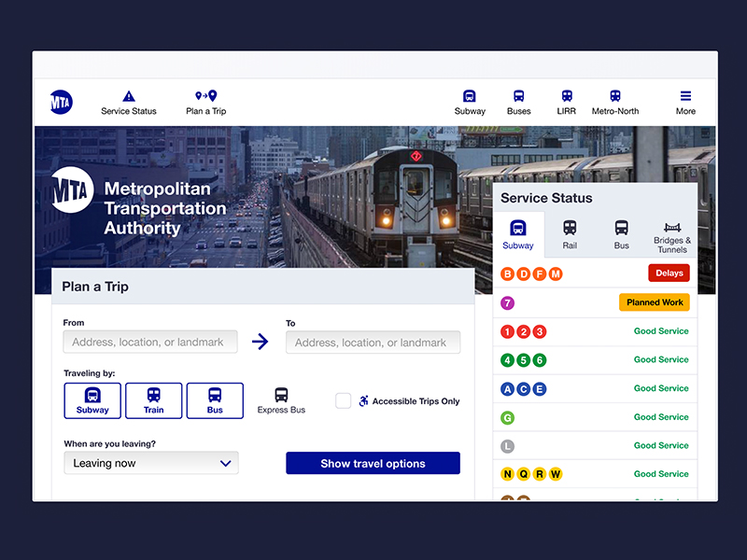Toggle Subway travel mode button

(92, 401)
